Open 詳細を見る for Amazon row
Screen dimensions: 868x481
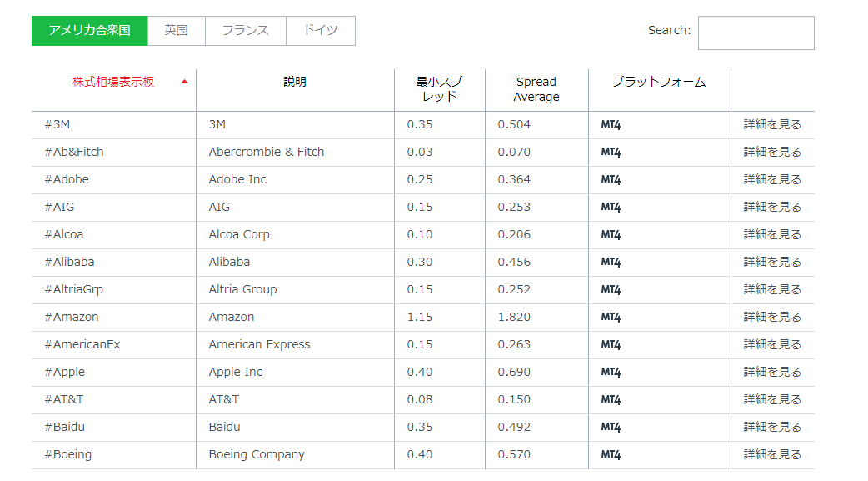coord(772,317)
